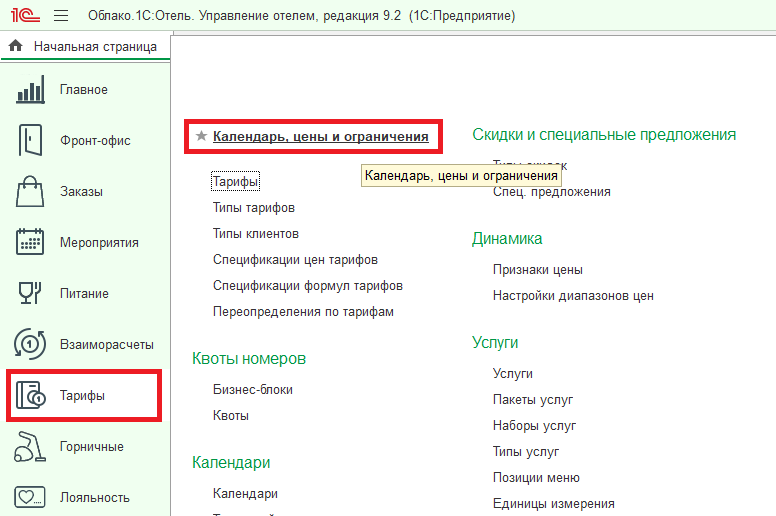
Task: Select Тарифы in the sidebar
Action: (82, 395)
